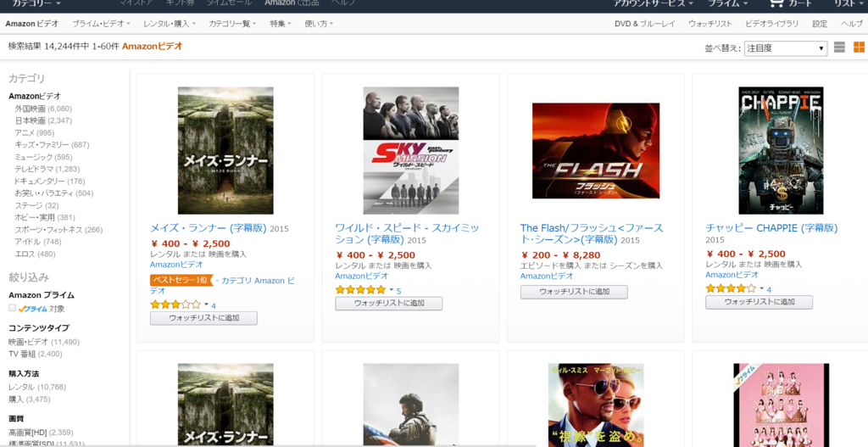
Task: Open Sky Mission review count 5
Action: pyautogui.click(x=398, y=291)
